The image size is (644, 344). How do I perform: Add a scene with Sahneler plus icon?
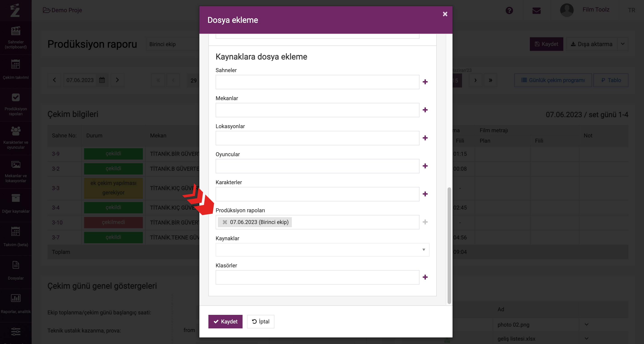point(425,82)
